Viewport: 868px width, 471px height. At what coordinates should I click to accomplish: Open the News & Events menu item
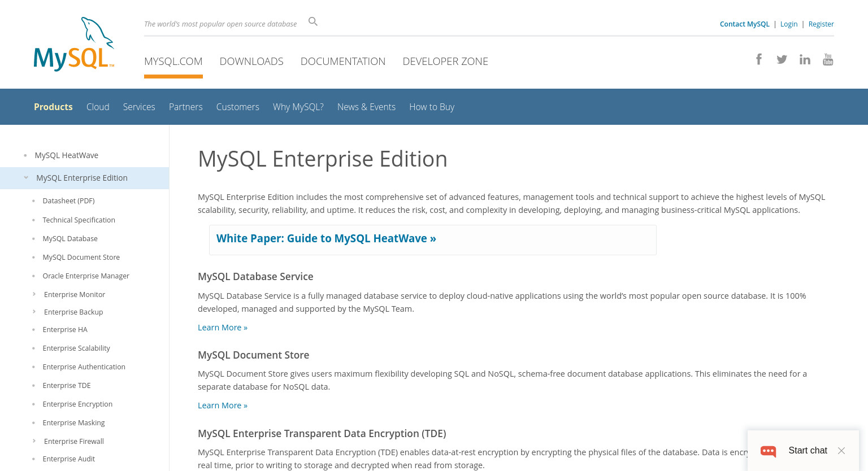coord(366,107)
